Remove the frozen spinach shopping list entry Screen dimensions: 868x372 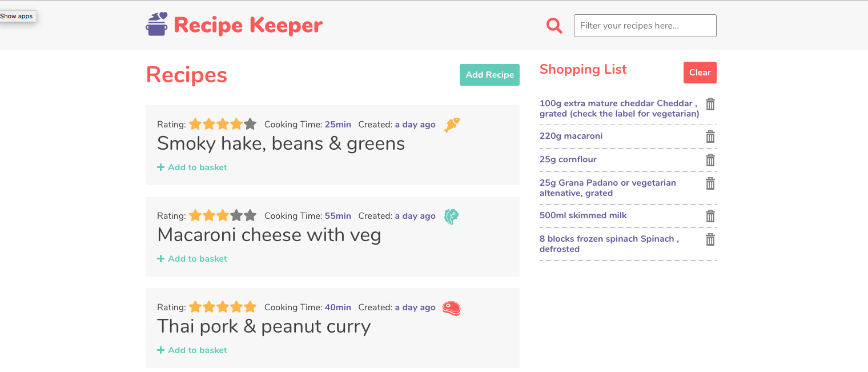710,239
